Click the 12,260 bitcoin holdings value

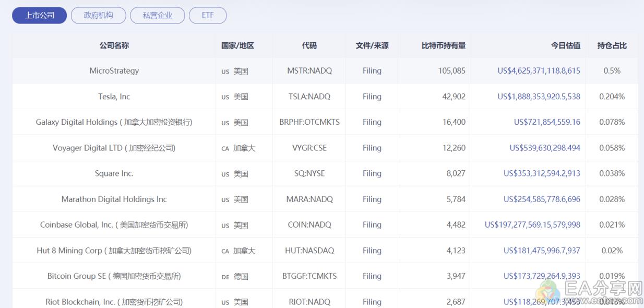point(454,148)
